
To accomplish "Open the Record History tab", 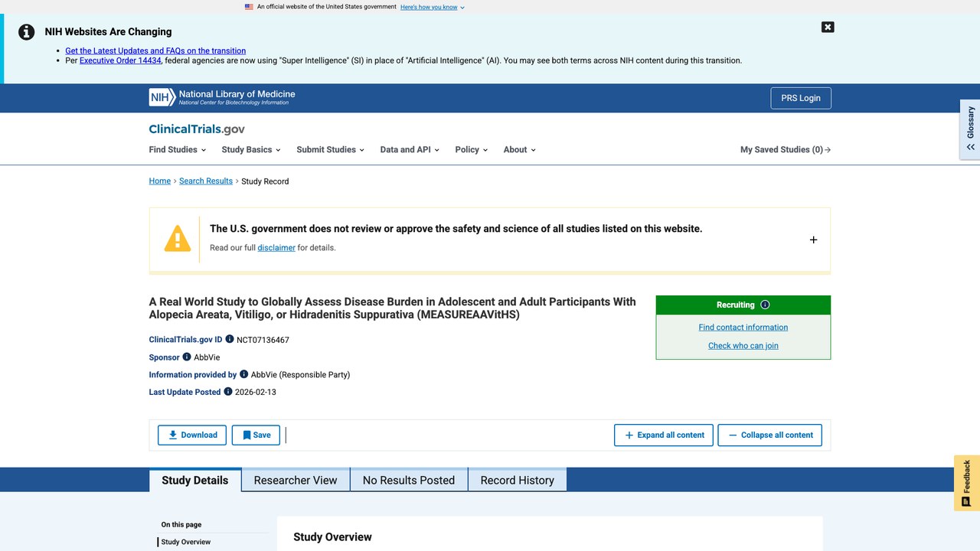I will pyautogui.click(x=518, y=480).
